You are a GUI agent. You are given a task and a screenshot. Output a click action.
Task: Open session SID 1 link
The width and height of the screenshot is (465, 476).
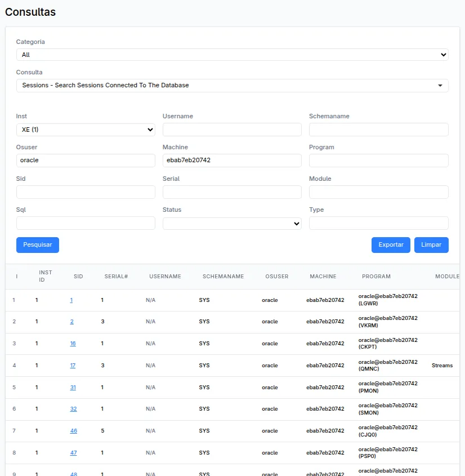(x=71, y=300)
